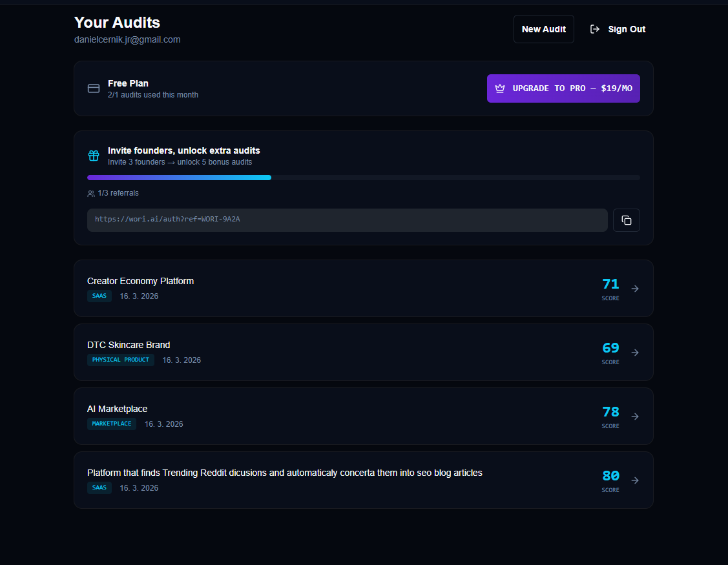The width and height of the screenshot is (728, 565).
Task: Click date under DTC Skincare Brand
Action: tap(182, 360)
